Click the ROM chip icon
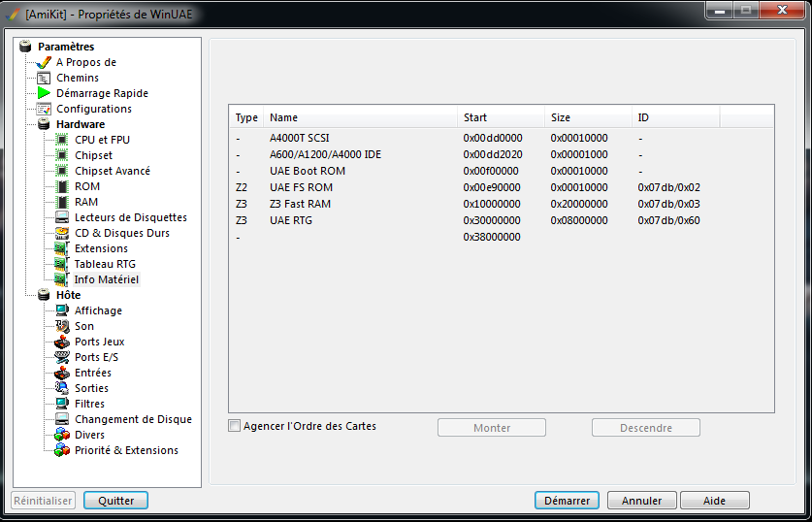The image size is (812, 522). tap(62, 186)
